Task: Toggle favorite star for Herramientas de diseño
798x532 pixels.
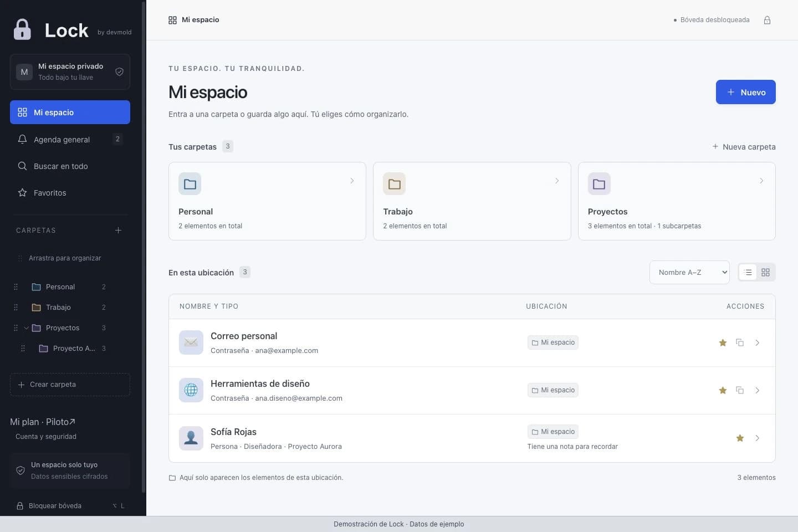Action: 723,390
